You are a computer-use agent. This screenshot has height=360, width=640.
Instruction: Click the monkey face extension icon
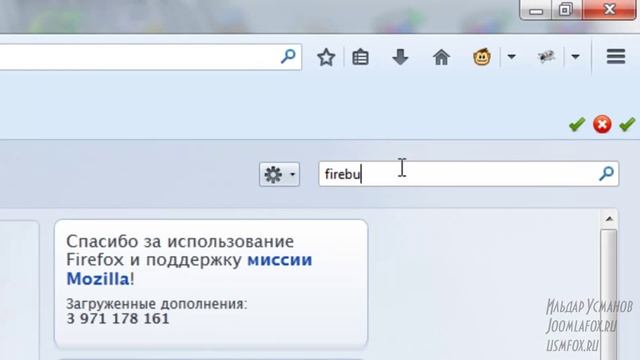coord(482,57)
